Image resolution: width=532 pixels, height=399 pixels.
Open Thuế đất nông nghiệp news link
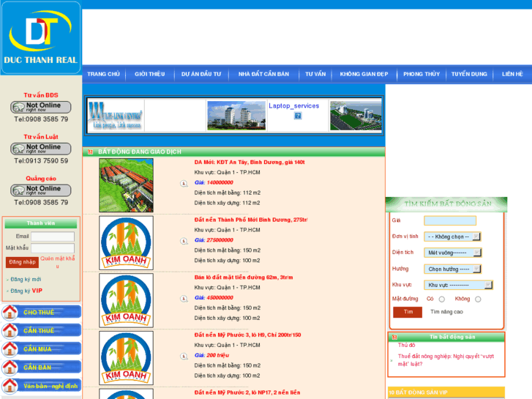446,360
